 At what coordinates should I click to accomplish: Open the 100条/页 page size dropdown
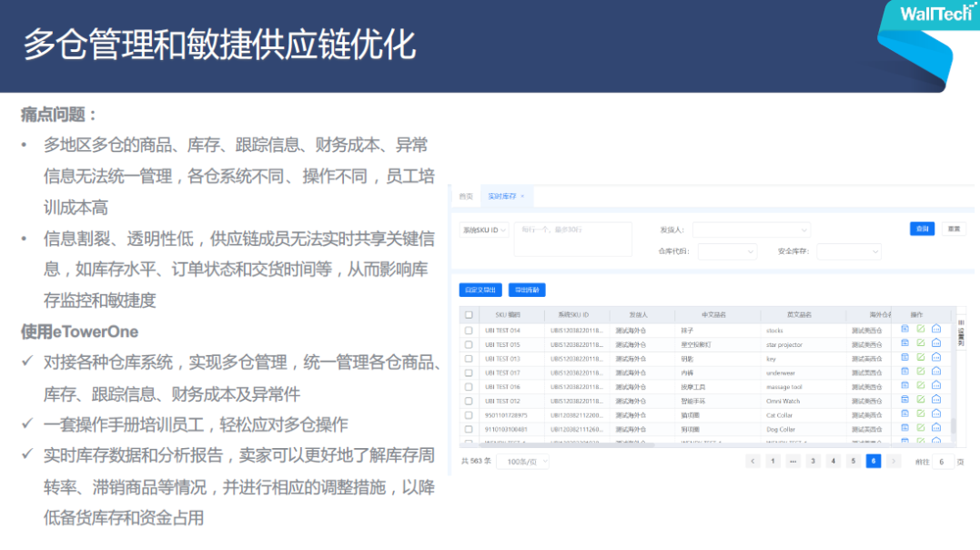click(522, 462)
